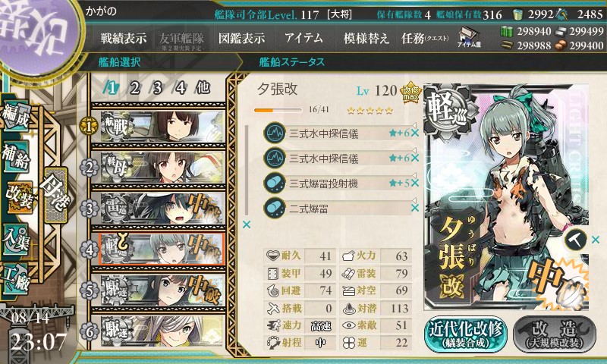Remove 二式爆雷 using its X mark
The image size is (607, 364).
[x=415, y=208]
